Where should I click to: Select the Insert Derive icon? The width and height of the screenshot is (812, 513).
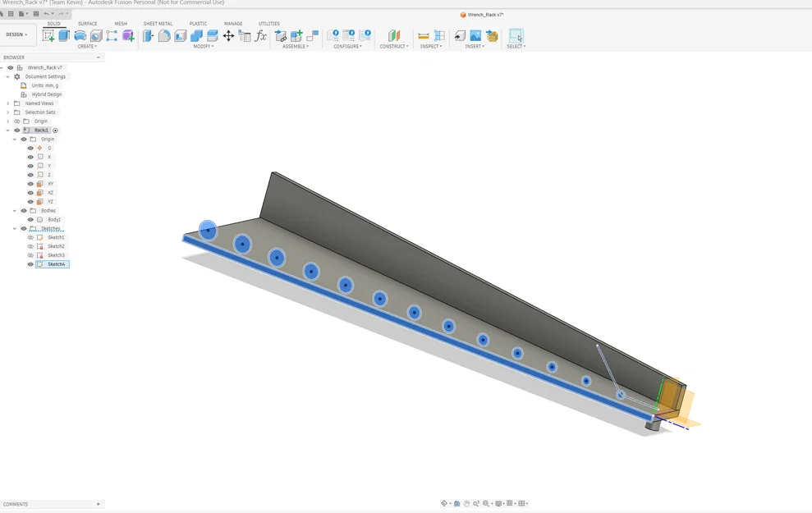[459, 35]
